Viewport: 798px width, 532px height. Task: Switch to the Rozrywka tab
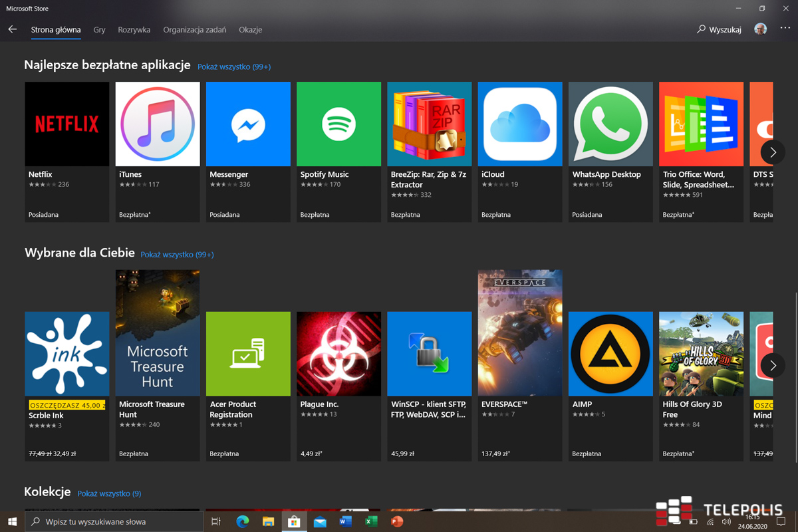coord(134,30)
